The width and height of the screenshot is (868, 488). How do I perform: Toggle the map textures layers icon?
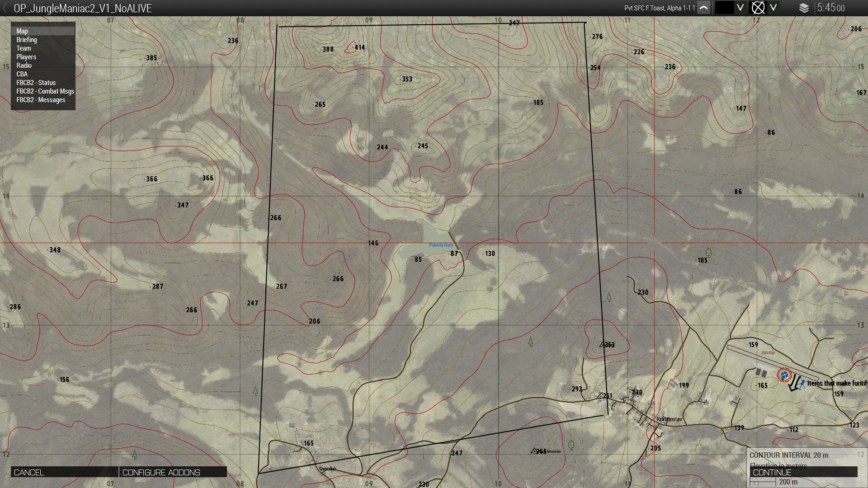[x=804, y=8]
